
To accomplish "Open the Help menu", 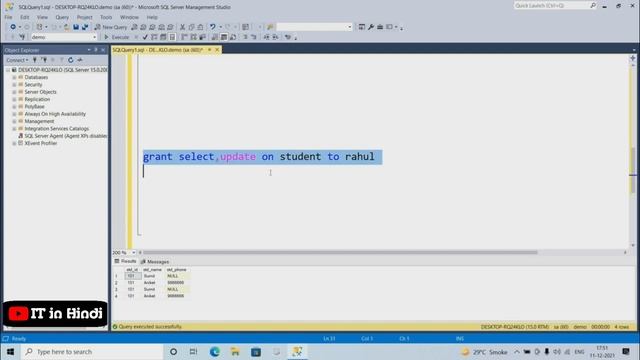I will 152,17.
